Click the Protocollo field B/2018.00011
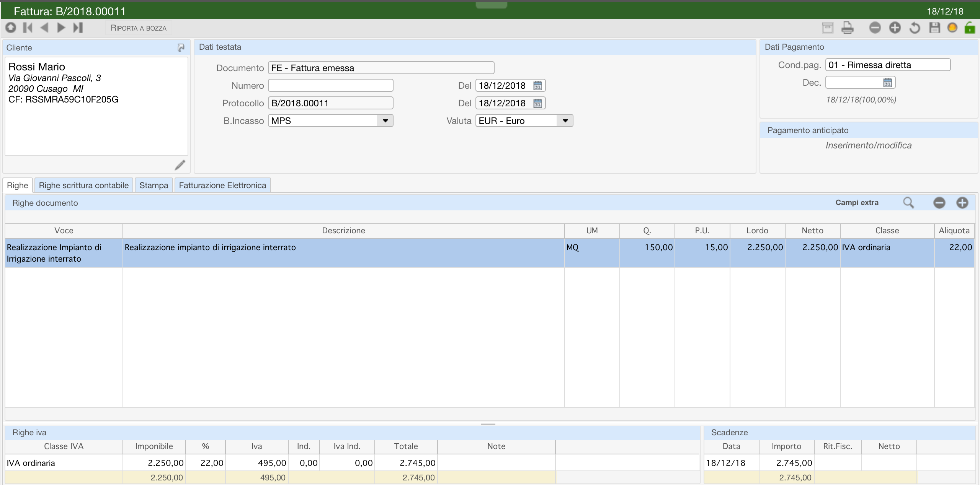980x485 pixels. 331,103
